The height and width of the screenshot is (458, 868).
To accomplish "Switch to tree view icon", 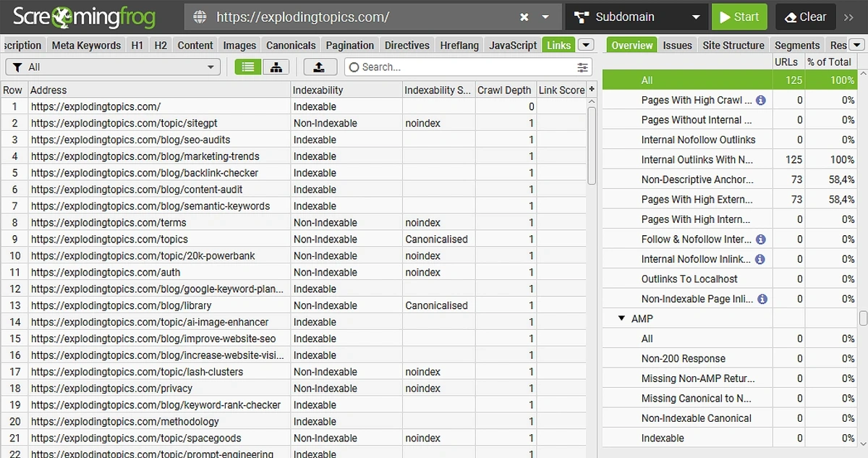I will [276, 67].
